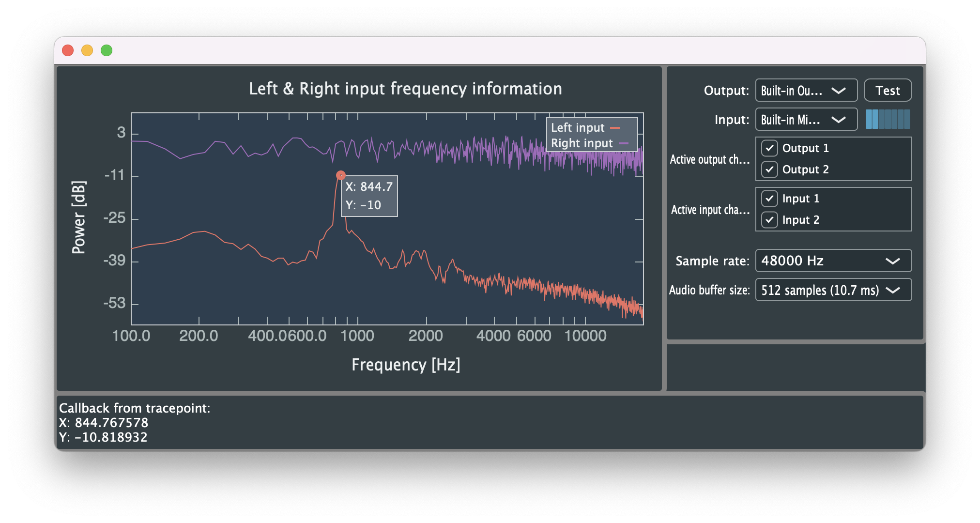This screenshot has height=523, width=980.
Task: Click the chevron in Audio buffer box
Action: 892,290
